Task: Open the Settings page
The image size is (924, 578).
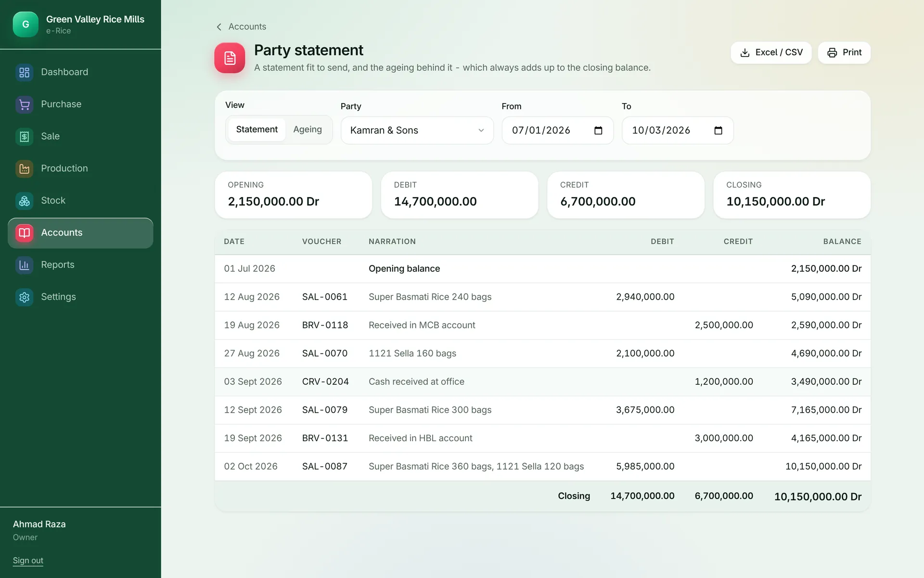Action: pos(80,297)
